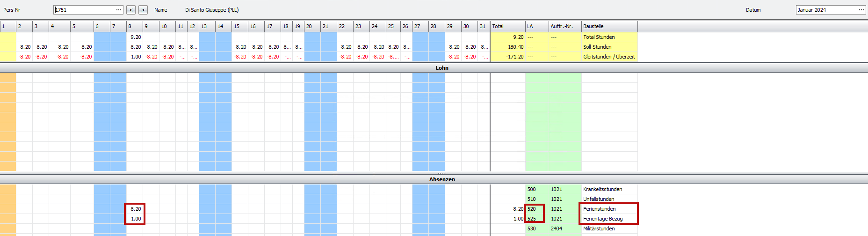Screen dimensions: 868x236
Task: Select the LA column header
Action: pos(537,26)
